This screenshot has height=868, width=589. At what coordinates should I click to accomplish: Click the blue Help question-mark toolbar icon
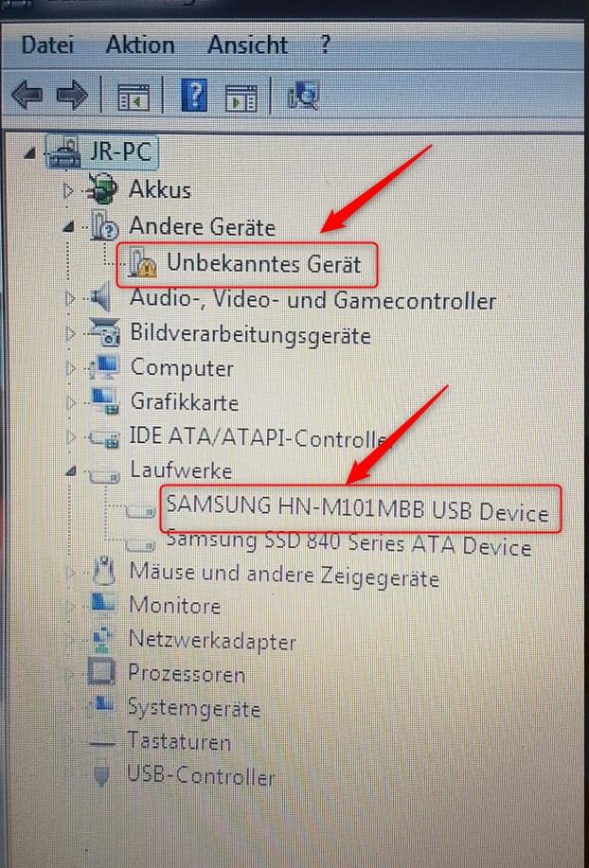tap(194, 96)
